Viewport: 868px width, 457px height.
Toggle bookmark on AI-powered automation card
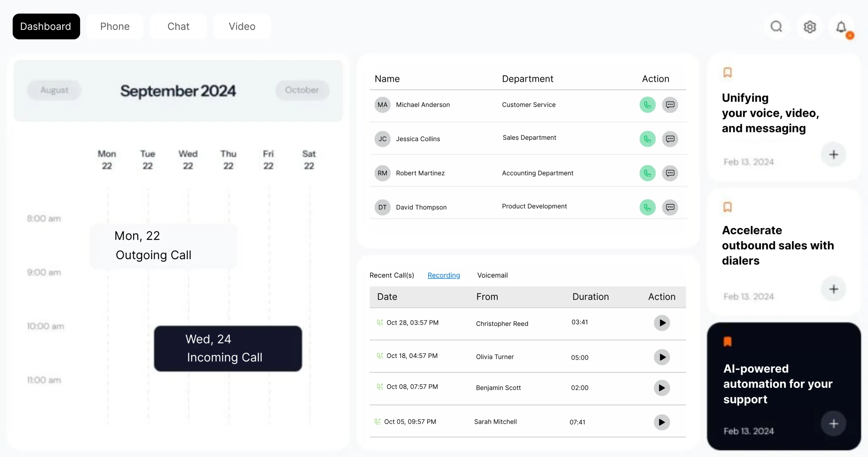(x=728, y=342)
